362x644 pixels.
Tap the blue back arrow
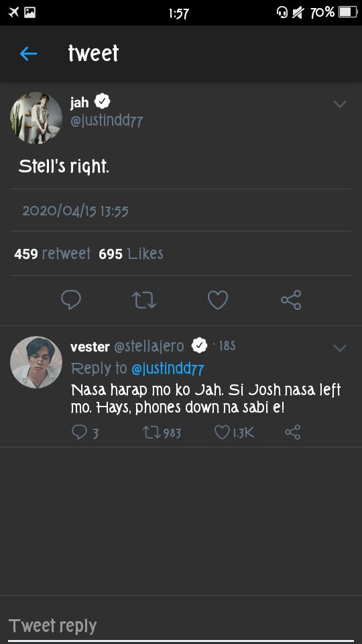click(x=28, y=54)
